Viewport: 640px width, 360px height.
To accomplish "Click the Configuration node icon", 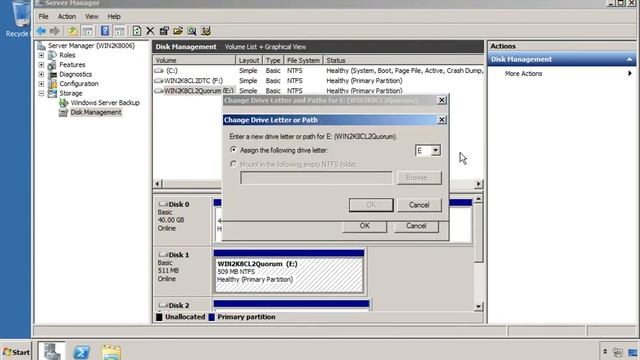I will coord(53,84).
